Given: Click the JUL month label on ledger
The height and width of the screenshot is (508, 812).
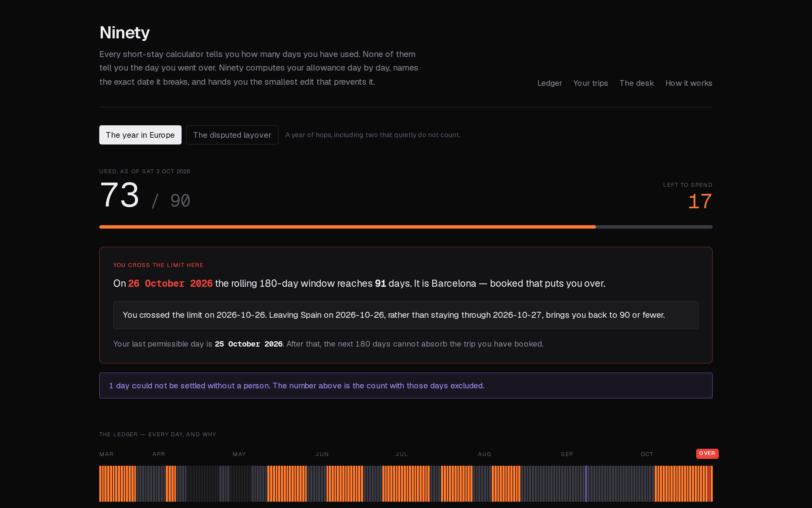Looking at the screenshot, I should tap(401, 454).
